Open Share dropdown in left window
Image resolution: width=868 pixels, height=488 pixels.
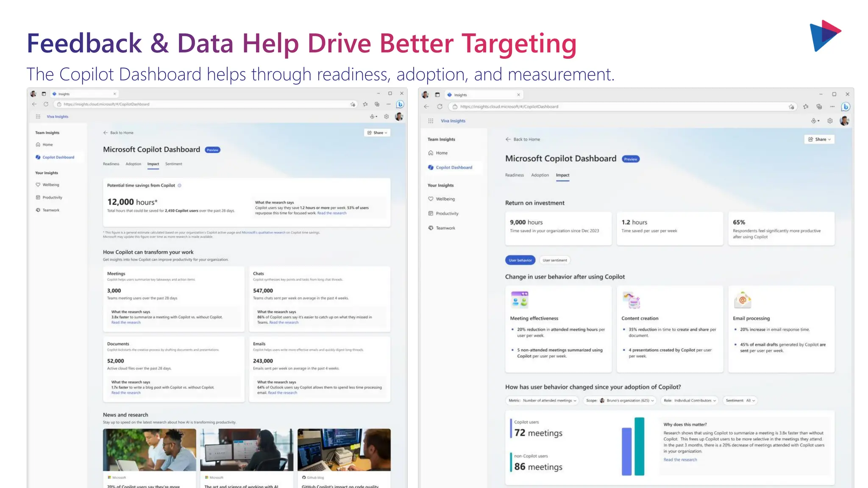[x=377, y=133]
